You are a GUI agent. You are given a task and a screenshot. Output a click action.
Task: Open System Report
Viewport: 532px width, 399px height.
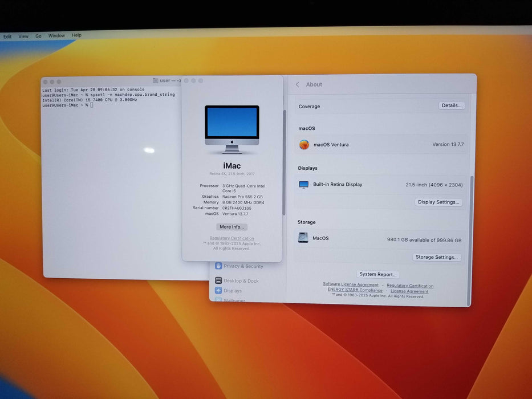(377, 274)
